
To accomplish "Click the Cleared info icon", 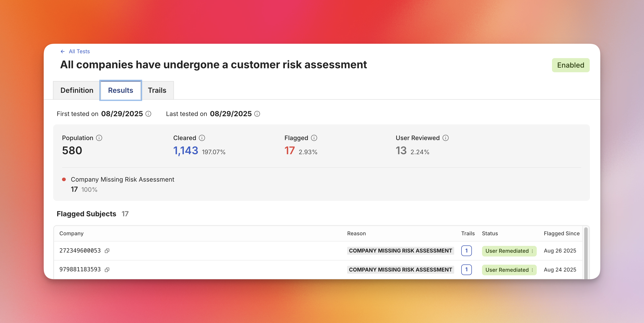I will 202,138.
